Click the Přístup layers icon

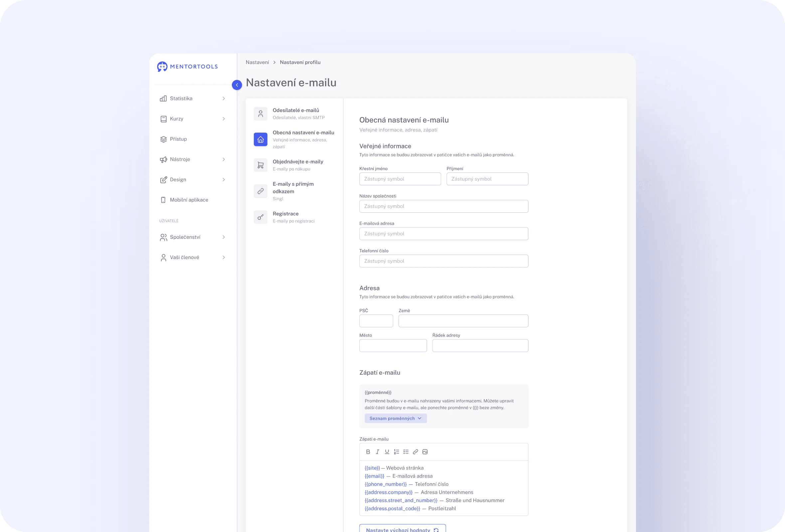pyautogui.click(x=163, y=139)
